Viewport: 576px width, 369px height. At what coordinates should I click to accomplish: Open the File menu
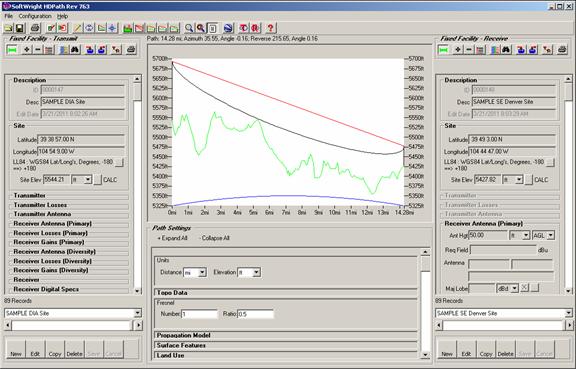coord(8,16)
